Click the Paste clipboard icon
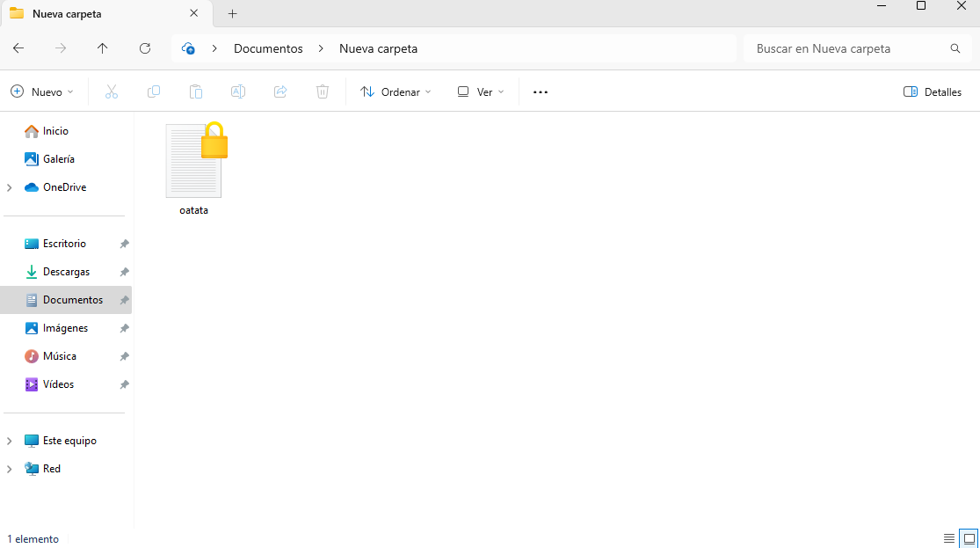This screenshot has width=980, height=548. [196, 91]
